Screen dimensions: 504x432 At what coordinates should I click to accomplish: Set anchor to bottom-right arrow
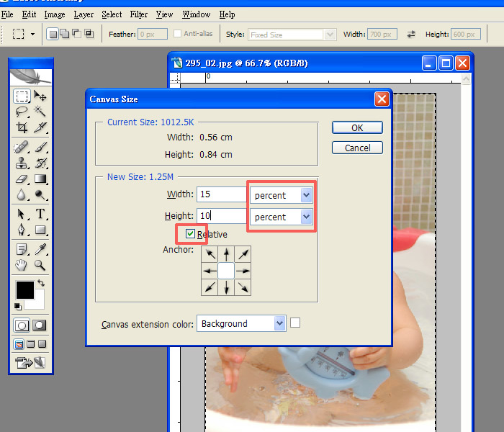pos(243,288)
